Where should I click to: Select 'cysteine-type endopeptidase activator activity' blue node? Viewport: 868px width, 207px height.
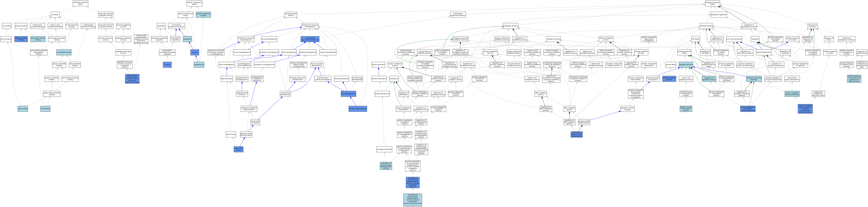132,79
